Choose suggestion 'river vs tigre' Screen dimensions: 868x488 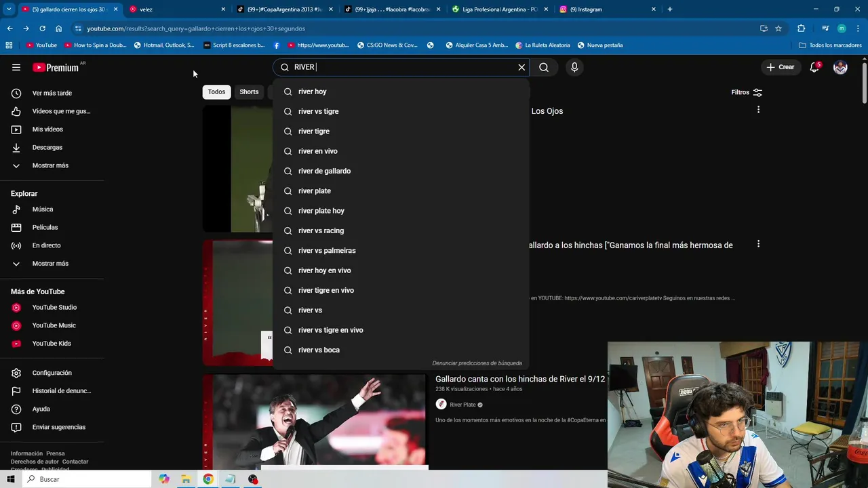pos(401,111)
